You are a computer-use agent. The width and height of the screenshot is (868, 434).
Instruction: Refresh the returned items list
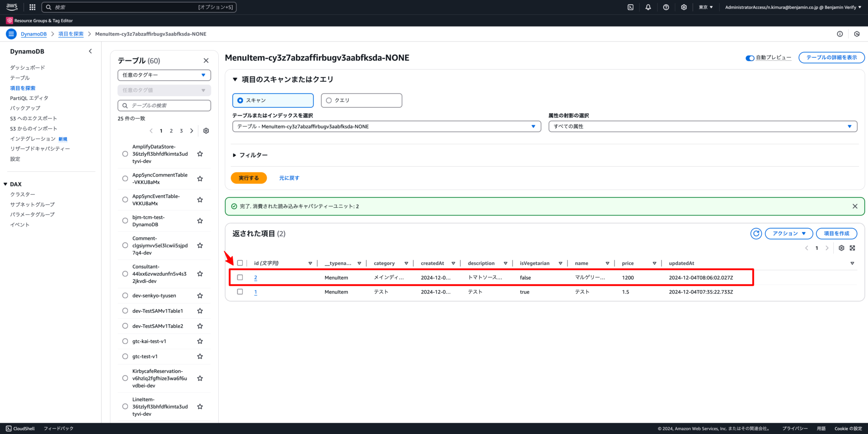pos(756,233)
